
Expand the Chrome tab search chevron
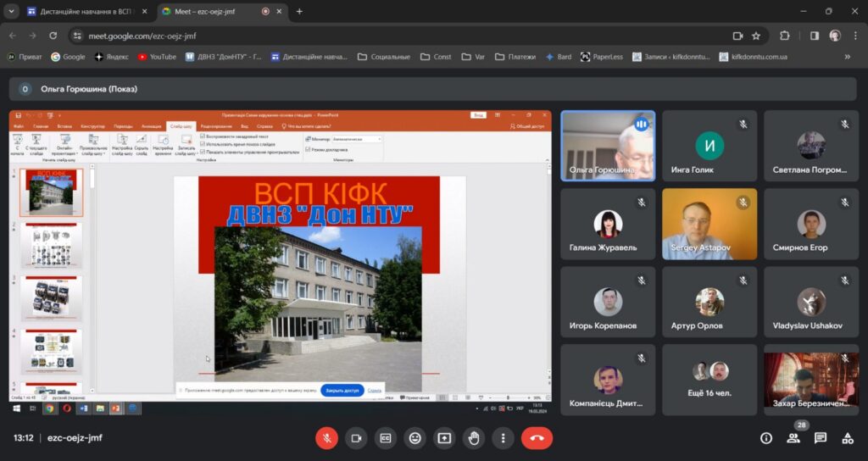pos(11,12)
